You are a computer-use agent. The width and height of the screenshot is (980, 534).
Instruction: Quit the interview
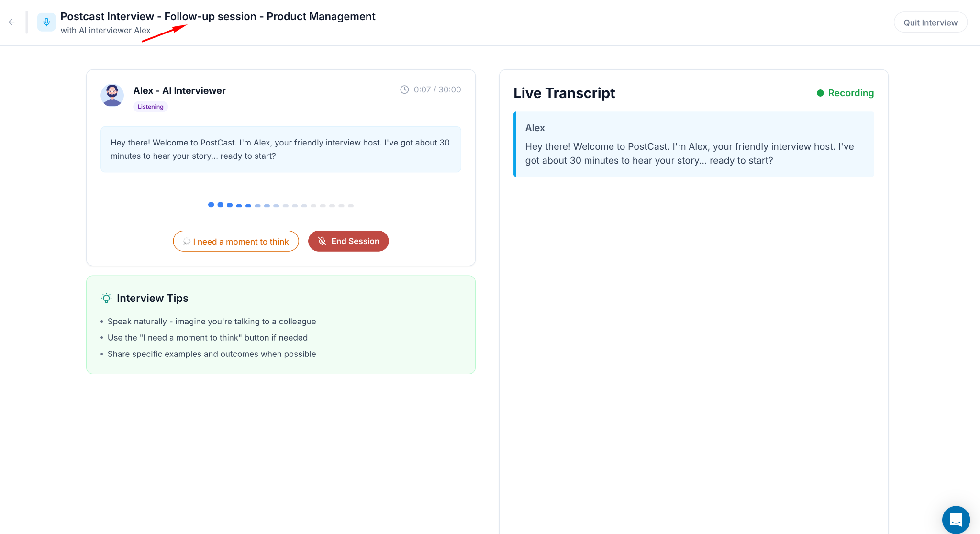pos(930,22)
